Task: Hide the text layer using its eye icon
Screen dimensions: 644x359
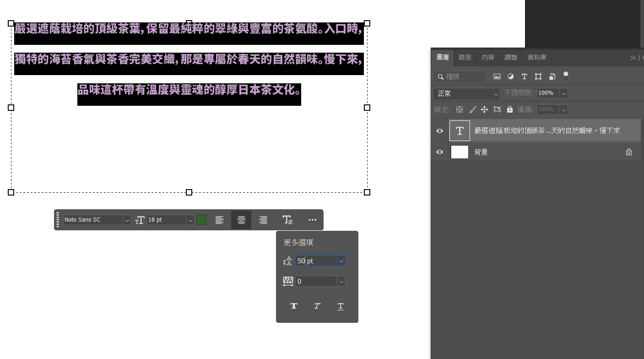Action: tap(440, 131)
